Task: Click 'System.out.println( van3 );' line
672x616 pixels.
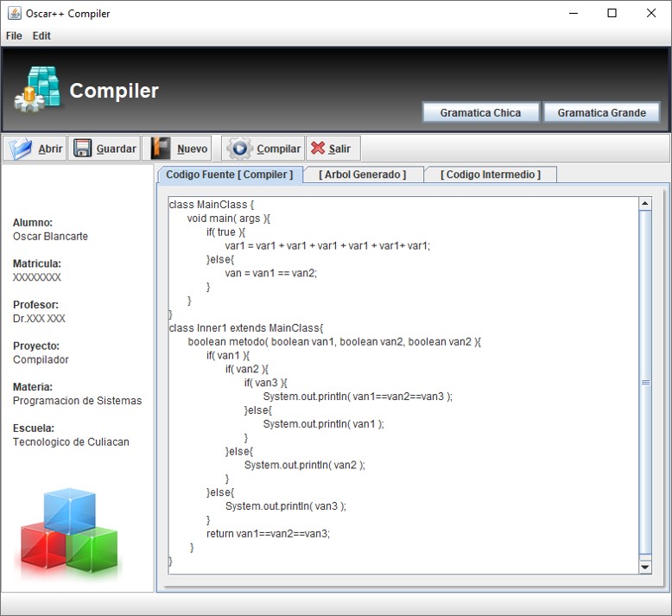Action: pos(286,506)
